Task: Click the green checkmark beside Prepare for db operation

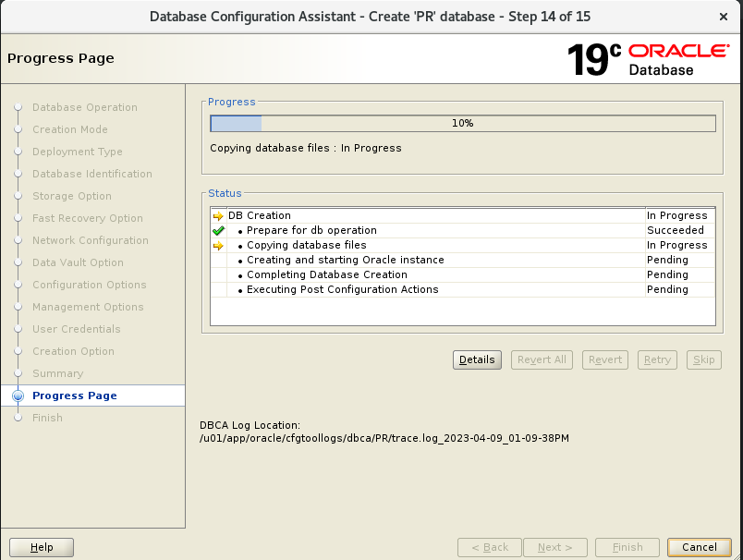Action: [218, 231]
